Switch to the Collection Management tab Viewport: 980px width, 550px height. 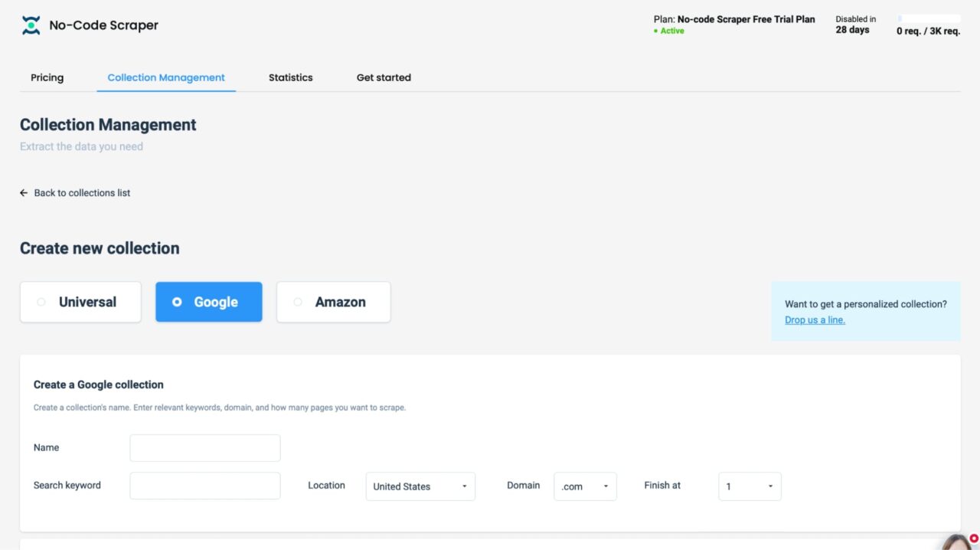click(x=166, y=77)
